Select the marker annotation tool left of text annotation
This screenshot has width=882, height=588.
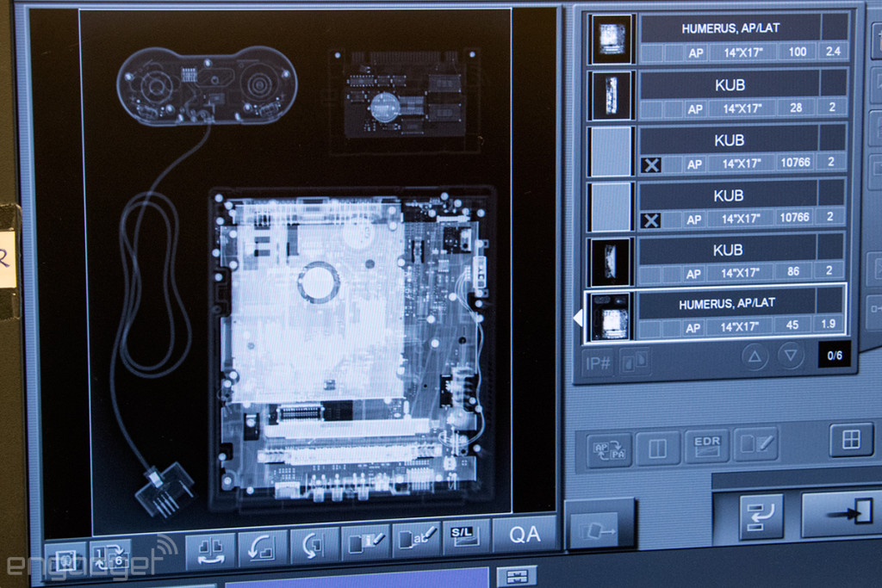coord(365,543)
